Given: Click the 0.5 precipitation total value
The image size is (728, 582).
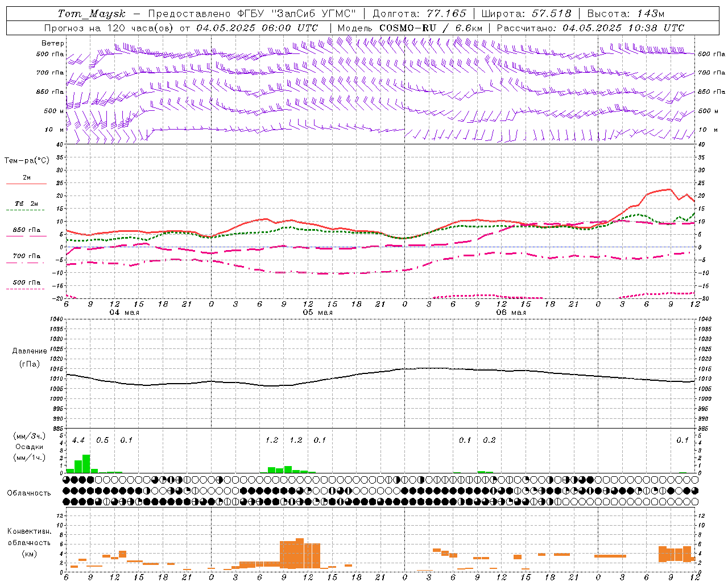Looking at the screenshot, I should click(102, 440).
